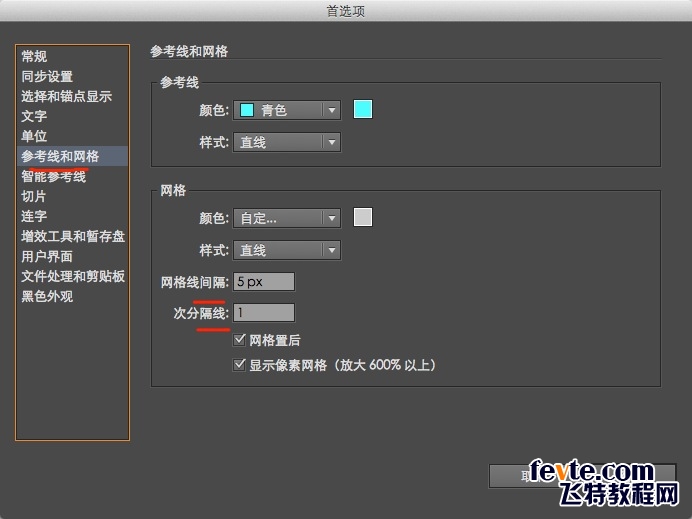Select 智能参考线 in the category list
692x519 pixels.
pyautogui.click(x=54, y=177)
